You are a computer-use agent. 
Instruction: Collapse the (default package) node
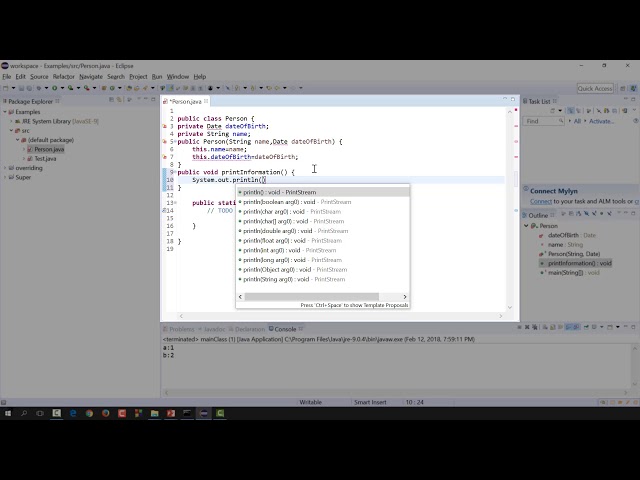pyautogui.click(x=18, y=140)
